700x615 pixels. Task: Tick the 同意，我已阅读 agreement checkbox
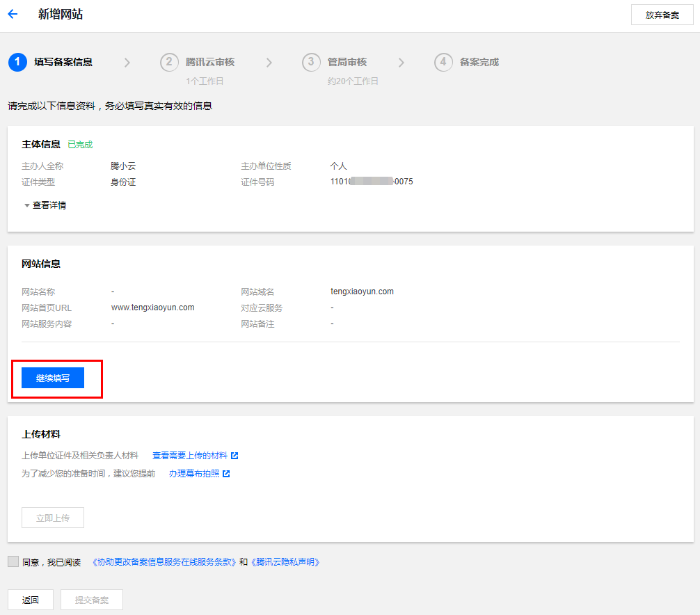coord(13,561)
